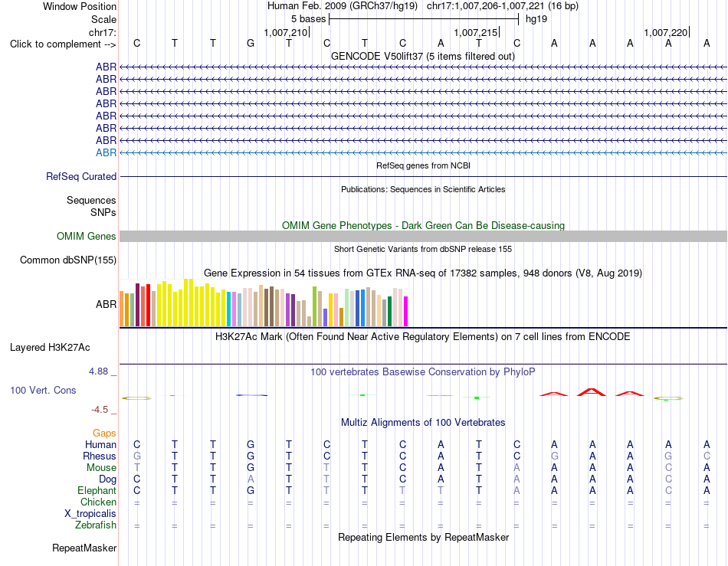This screenshot has height=566, width=728.
Task: Click the dark green bar in the GTEx chart
Action: pos(389,311)
